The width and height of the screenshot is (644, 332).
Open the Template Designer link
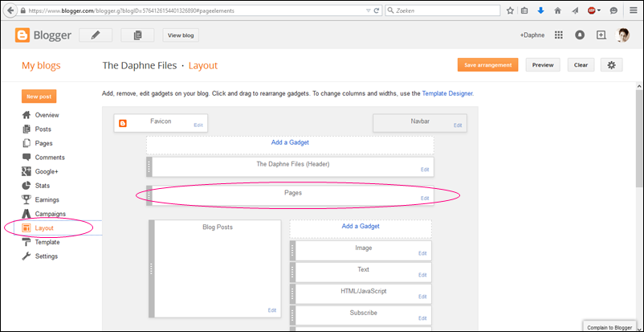click(447, 93)
